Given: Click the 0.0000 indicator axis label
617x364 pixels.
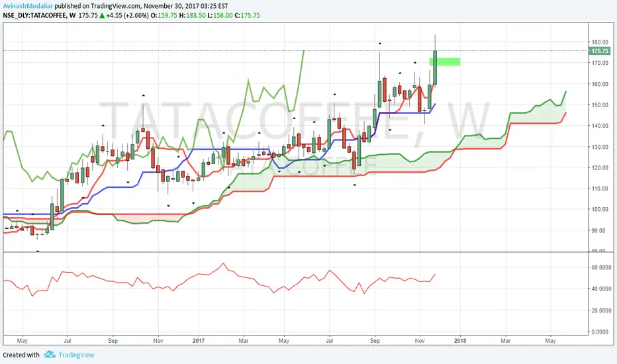Looking at the screenshot, I should [x=600, y=332].
